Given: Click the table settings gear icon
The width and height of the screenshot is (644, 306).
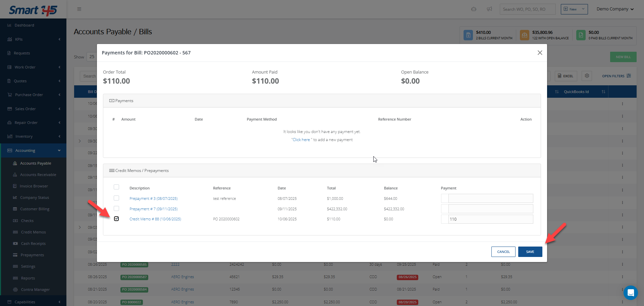Looking at the screenshot, I should coord(587,76).
